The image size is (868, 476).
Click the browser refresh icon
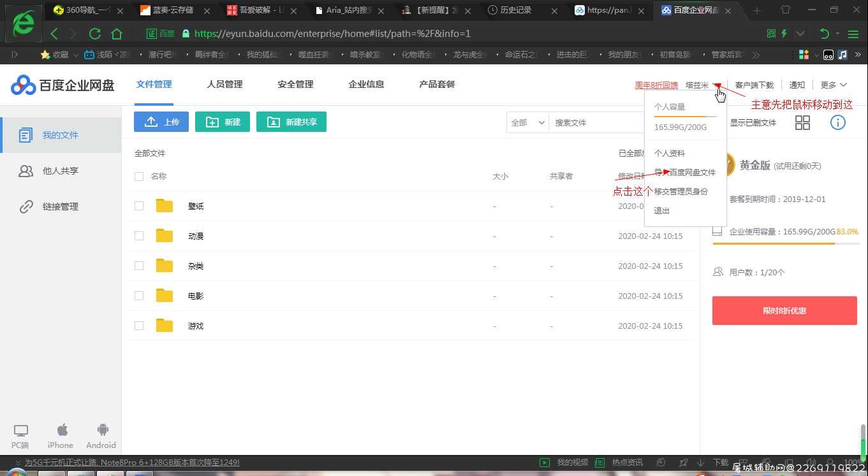(95, 34)
